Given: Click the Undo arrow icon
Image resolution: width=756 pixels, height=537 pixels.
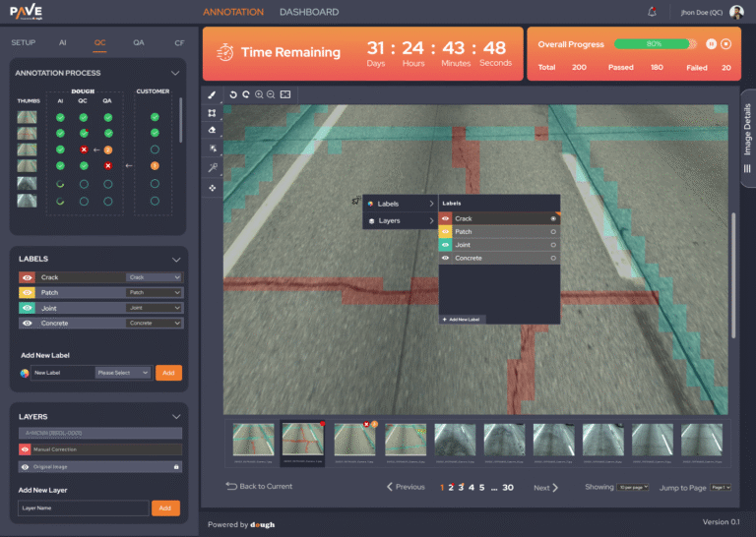Looking at the screenshot, I should 234,94.
